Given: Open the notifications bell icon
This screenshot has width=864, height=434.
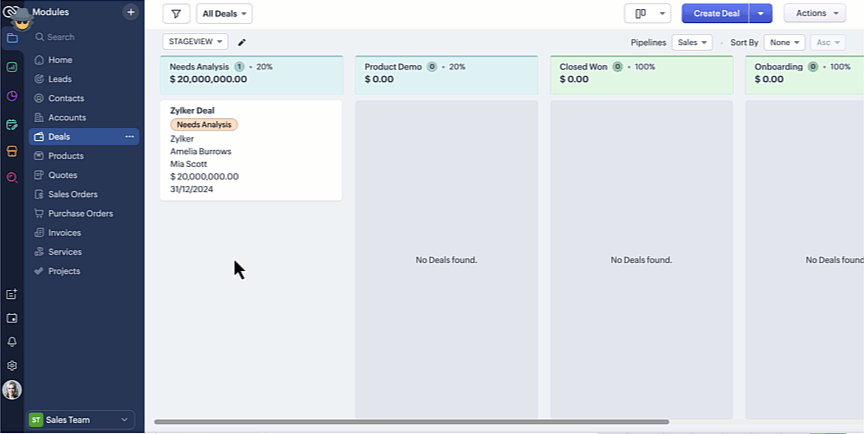Looking at the screenshot, I should 12,342.
